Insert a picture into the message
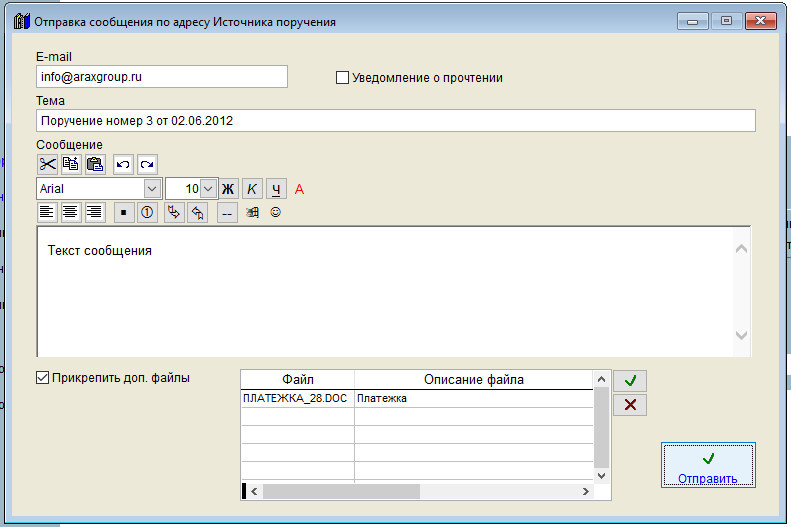Viewport: 791px width, 527px height. point(252,212)
